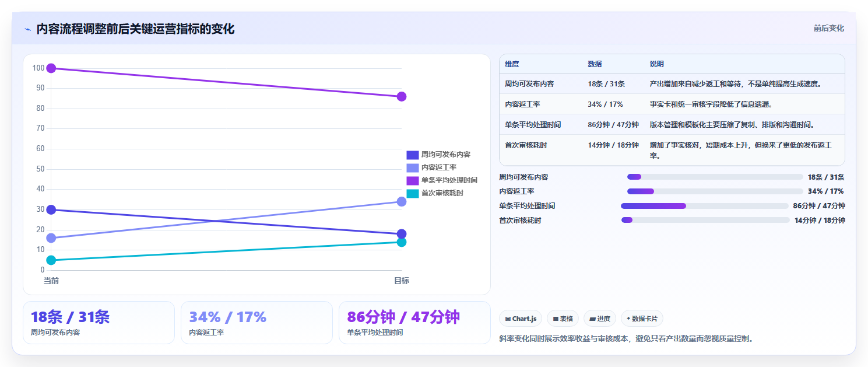Screen dimensions: 868x367
Task: Click the light blue point at 34
Action: coord(402,201)
